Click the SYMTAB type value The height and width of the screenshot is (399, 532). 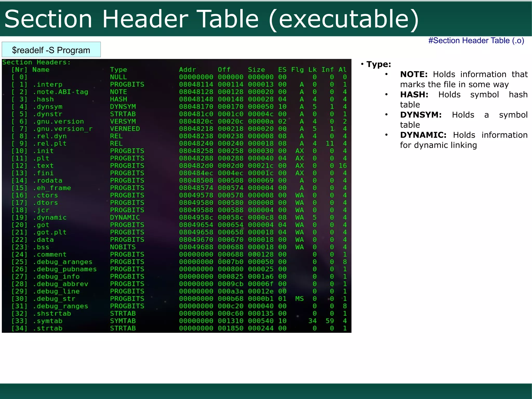click(x=123, y=321)
